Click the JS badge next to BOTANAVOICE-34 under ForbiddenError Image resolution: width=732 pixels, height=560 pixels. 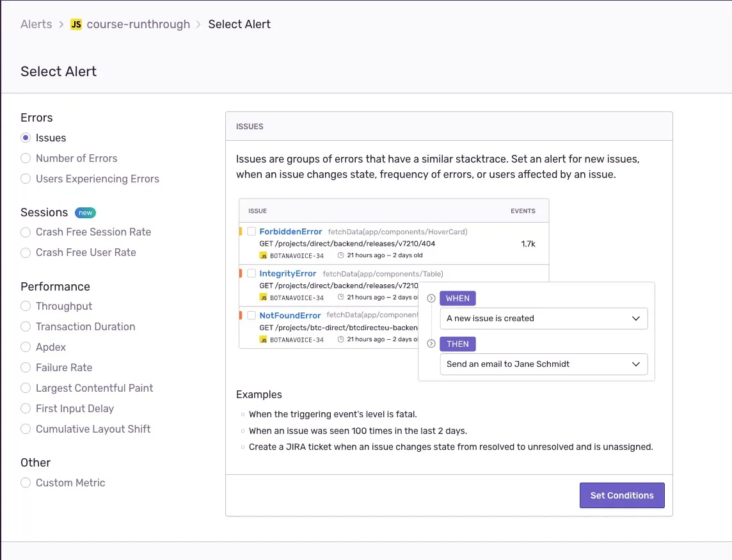(264, 256)
